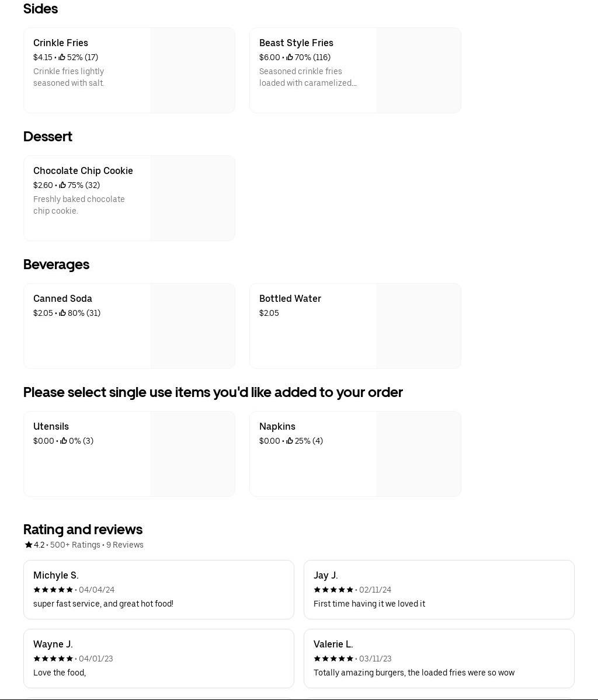Click the Utensils item image placeholder
This screenshot has width=598, height=700.
coord(192,454)
